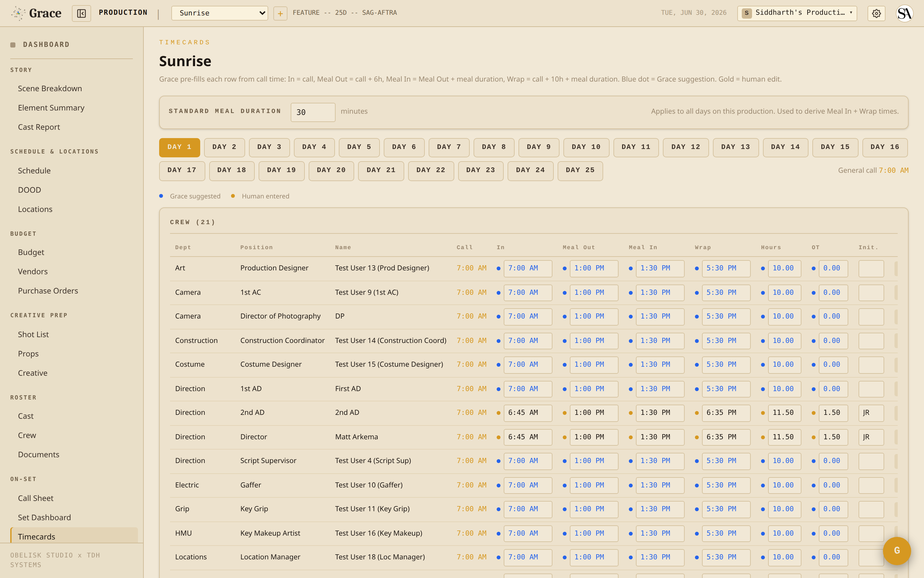Open the SA user avatar
The image size is (924, 578).
(904, 13)
